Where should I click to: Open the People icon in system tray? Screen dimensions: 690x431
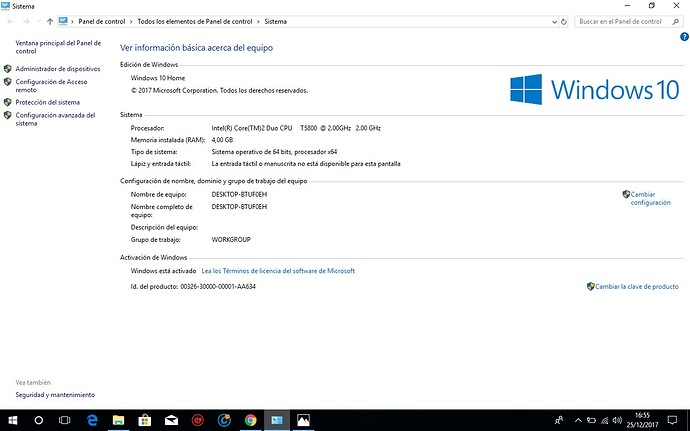pos(559,420)
